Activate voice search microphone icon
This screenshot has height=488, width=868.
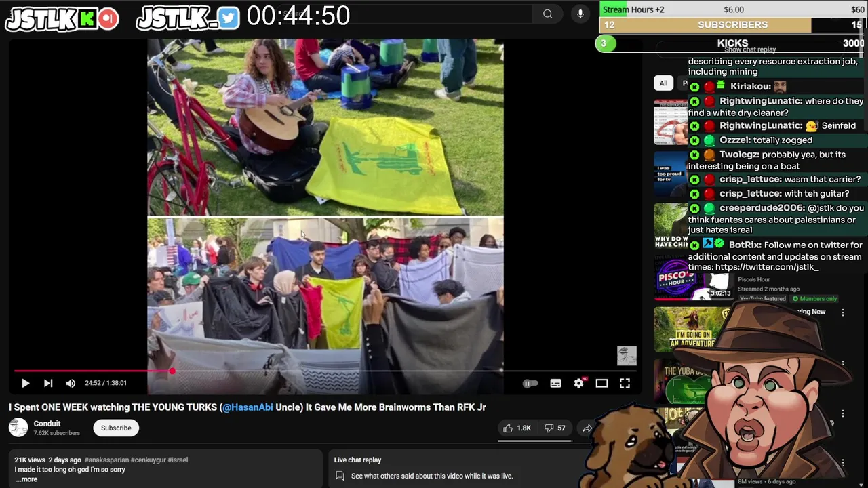(580, 14)
